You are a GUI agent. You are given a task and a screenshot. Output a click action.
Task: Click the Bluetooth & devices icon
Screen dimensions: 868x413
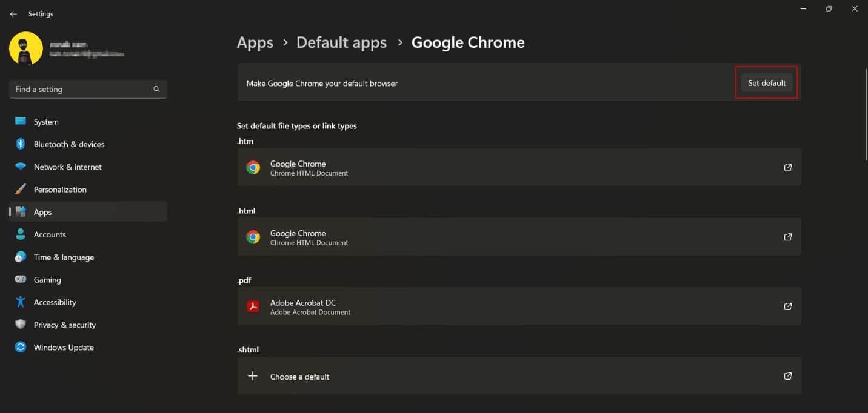[x=21, y=144]
